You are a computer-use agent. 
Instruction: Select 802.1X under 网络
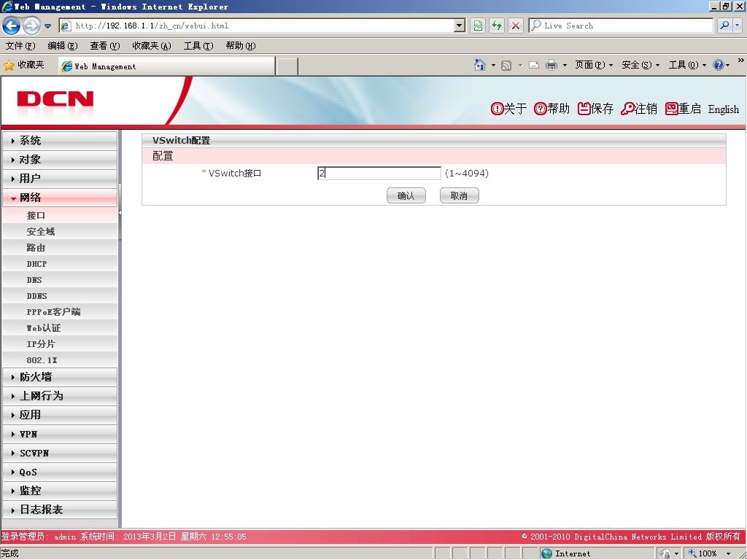point(60,360)
